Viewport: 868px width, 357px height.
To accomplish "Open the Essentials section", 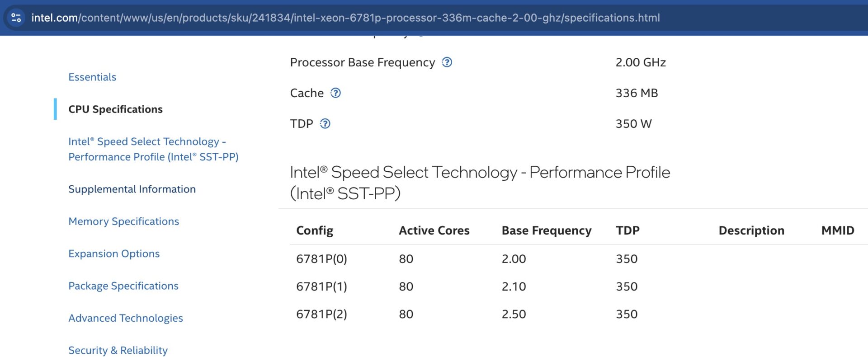I will coord(92,77).
